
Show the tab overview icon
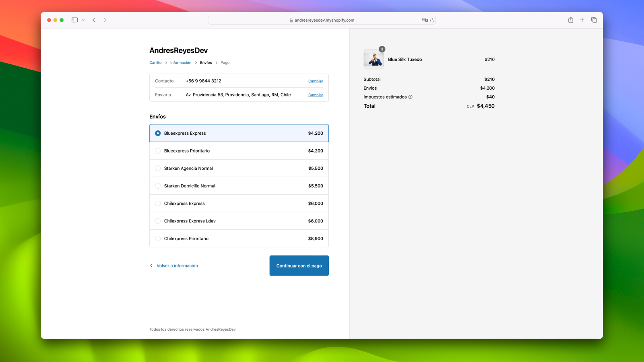pos(594,20)
